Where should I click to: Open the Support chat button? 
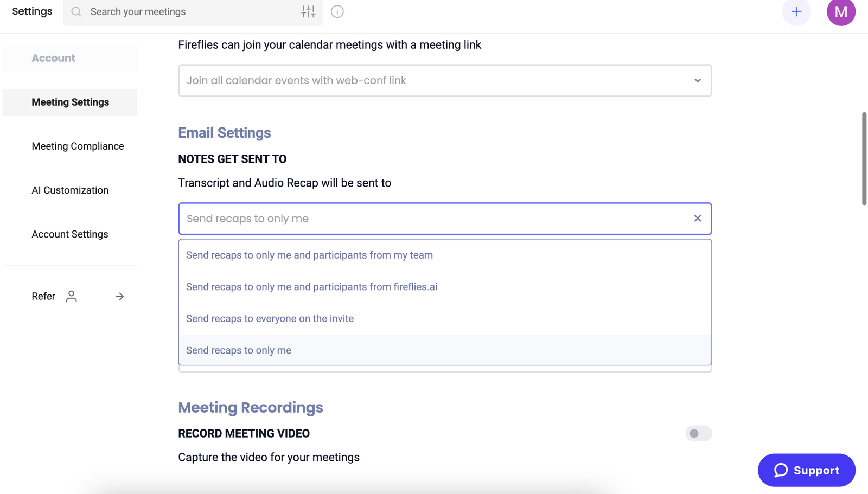(x=806, y=470)
